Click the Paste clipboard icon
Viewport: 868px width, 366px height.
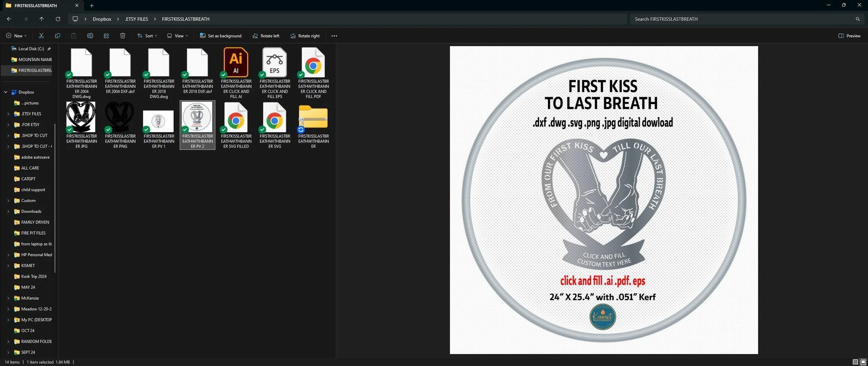pos(74,36)
